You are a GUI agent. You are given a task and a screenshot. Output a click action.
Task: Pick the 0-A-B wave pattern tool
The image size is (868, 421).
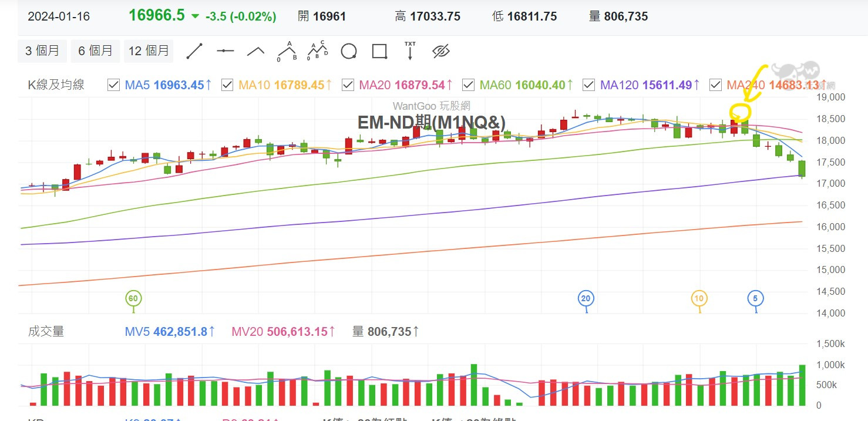click(x=287, y=51)
